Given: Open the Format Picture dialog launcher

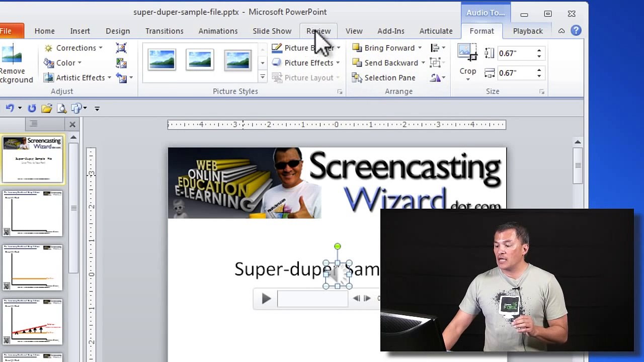Looking at the screenshot, I should [x=340, y=92].
